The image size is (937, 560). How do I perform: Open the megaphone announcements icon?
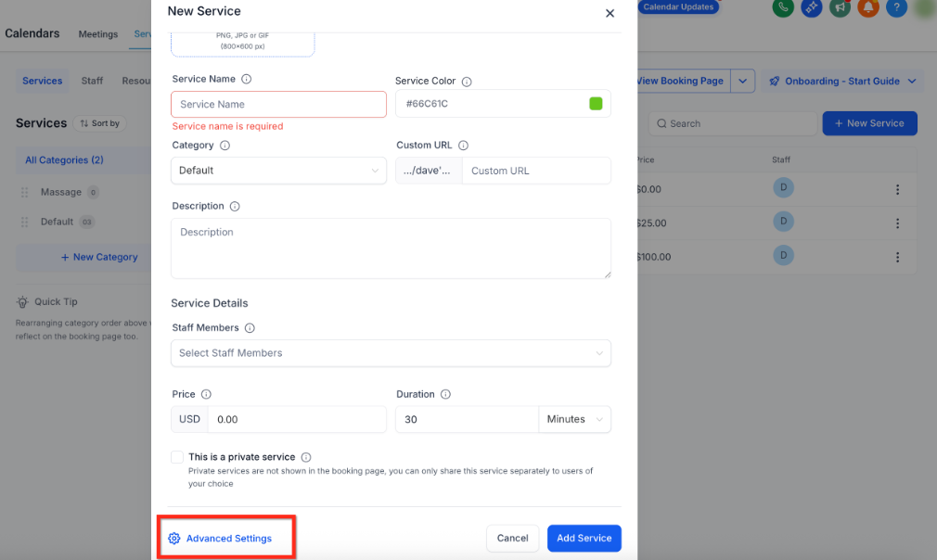[x=841, y=7]
